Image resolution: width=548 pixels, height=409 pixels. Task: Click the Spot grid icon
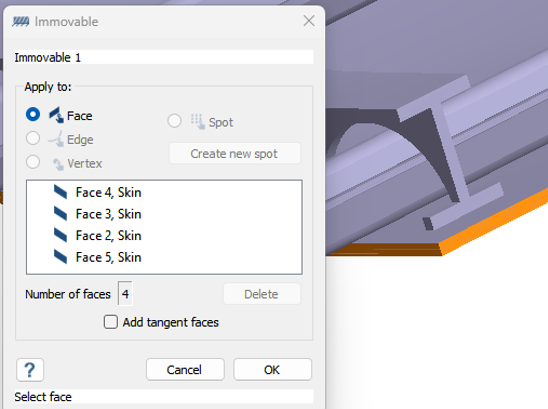(x=197, y=122)
